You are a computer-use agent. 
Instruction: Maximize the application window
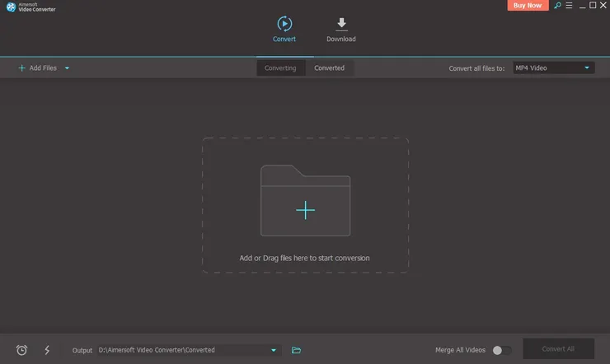pos(593,5)
